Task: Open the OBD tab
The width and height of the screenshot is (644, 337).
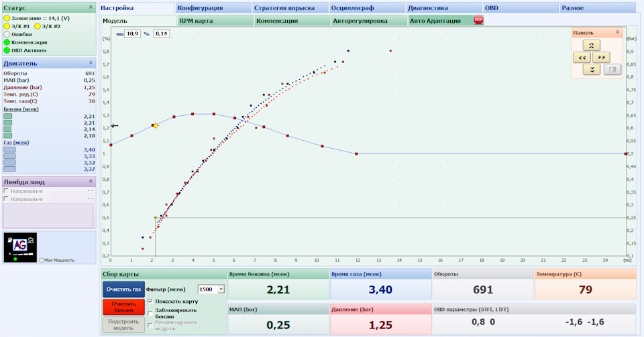Action: 521,8
